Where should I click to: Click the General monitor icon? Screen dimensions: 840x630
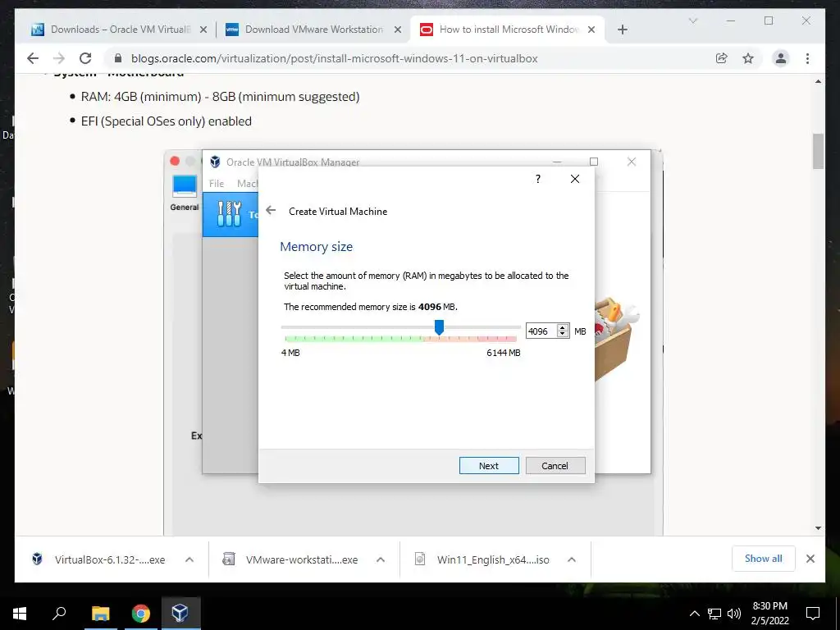185,186
